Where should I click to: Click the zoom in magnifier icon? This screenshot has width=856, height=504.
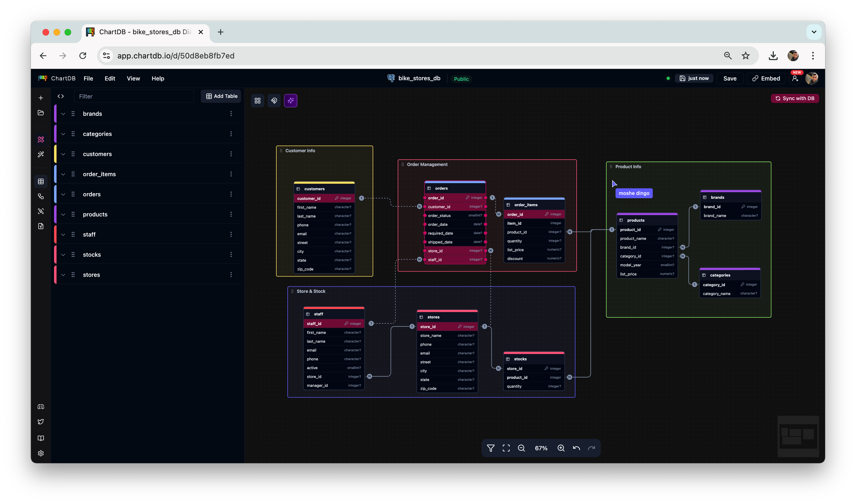tap(561, 448)
